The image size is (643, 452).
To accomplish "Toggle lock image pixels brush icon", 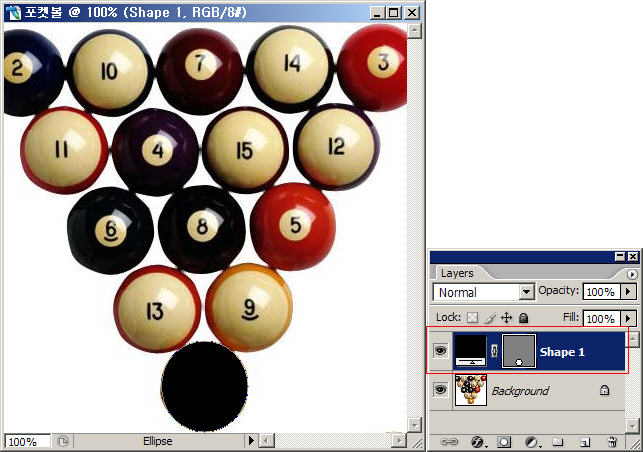I will [x=490, y=318].
